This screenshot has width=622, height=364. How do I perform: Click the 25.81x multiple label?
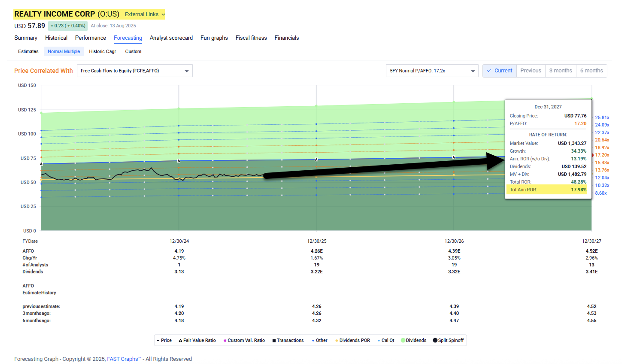pyautogui.click(x=602, y=117)
